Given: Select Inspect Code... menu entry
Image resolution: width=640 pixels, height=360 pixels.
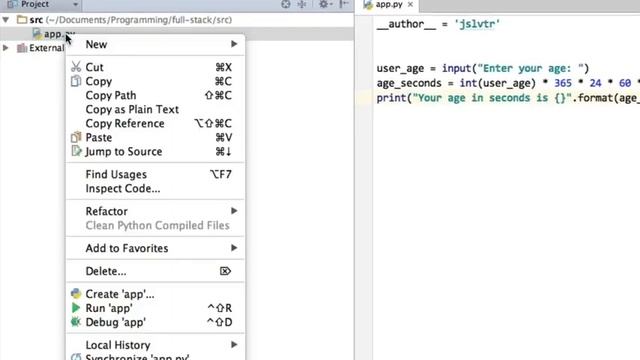Looking at the screenshot, I should (x=155, y=189).
